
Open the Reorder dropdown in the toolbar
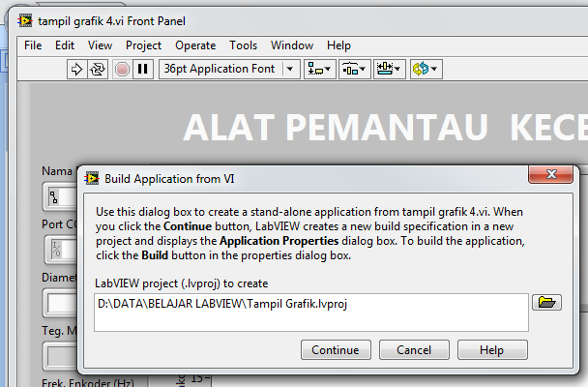(x=426, y=69)
